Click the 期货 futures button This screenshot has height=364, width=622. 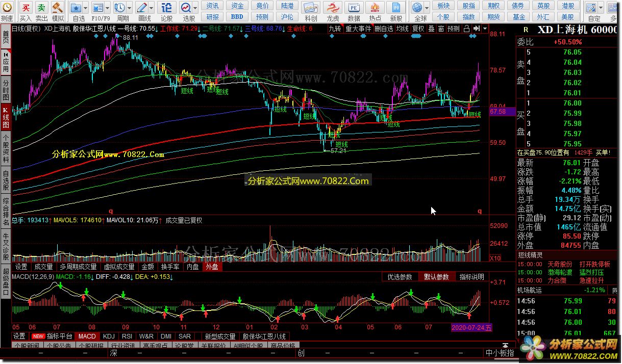pos(494,17)
